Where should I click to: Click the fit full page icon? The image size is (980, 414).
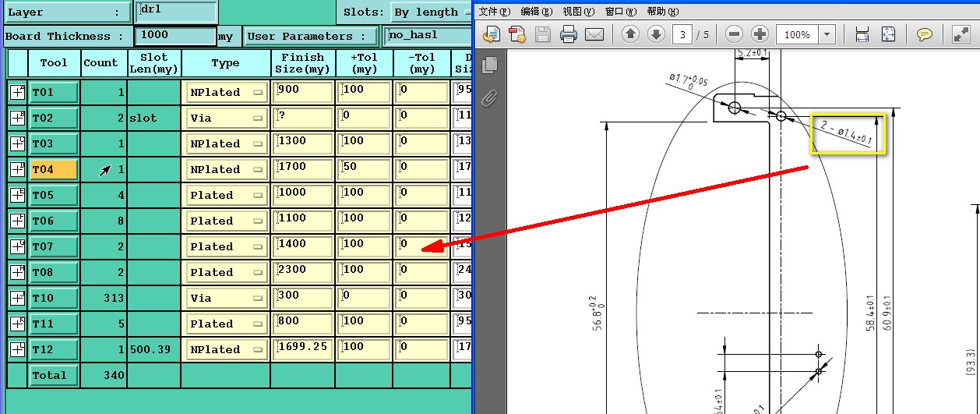tap(888, 34)
